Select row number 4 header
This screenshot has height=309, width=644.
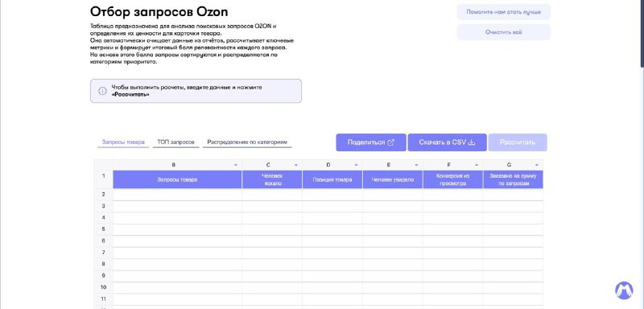[x=104, y=217]
